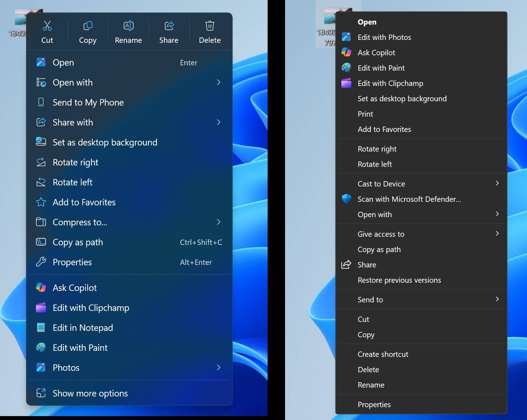Click the Paint icon in the classic menu
The width and height of the screenshot is (527, 420).
point(346,68)
